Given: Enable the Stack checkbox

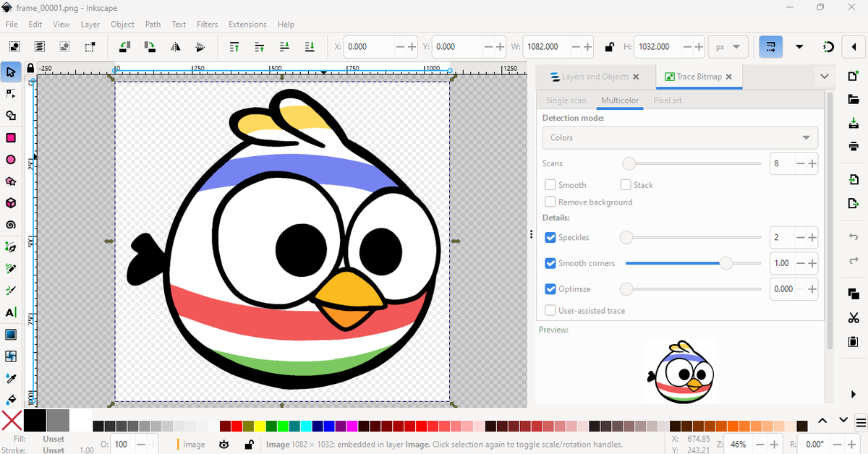Looking at the screenshot, I should coord(626,185).
